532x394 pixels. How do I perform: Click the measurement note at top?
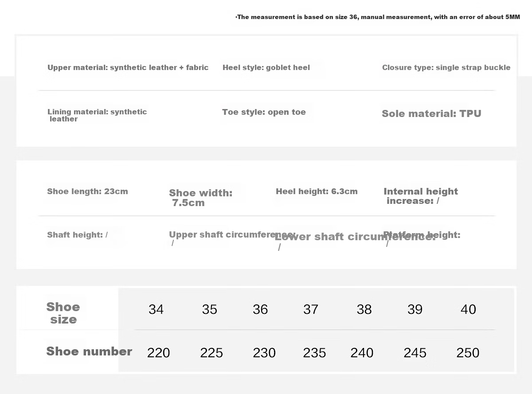pyautogui.click(x=378, y=17)
